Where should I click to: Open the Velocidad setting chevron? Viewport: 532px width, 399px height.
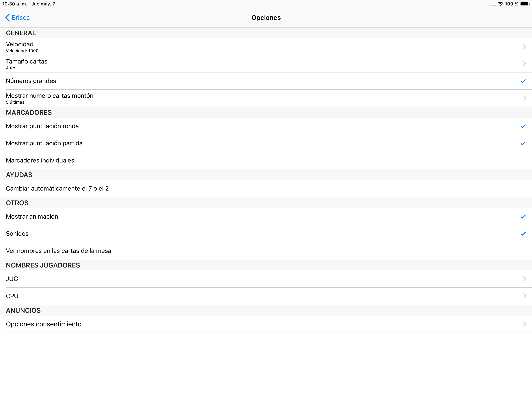coord(524,47)
